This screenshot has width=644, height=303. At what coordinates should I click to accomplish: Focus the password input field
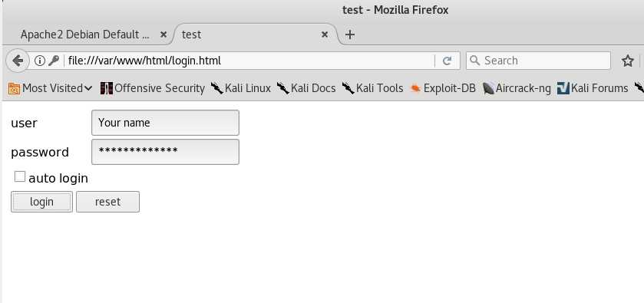click(x=165, y=152)
